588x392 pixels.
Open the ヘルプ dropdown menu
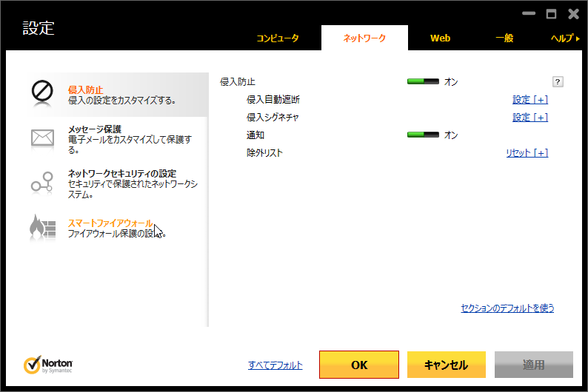click(x=565, y=38)
